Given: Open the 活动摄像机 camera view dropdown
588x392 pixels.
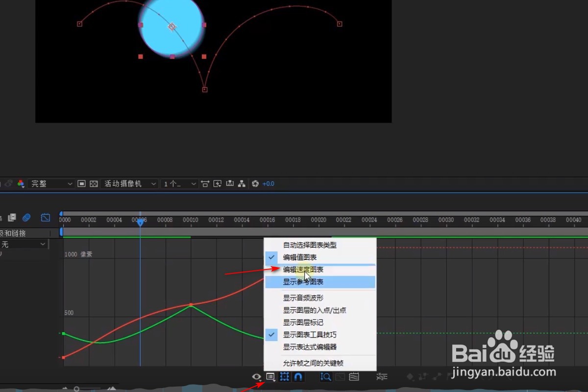Looking at the screenshot, I should click(129, 184).
